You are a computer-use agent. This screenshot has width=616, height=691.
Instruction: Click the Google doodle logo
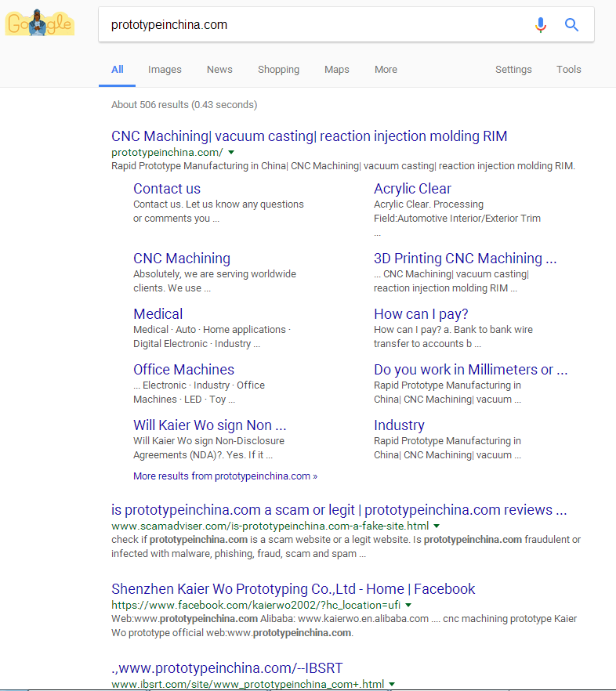click(40, 24)
